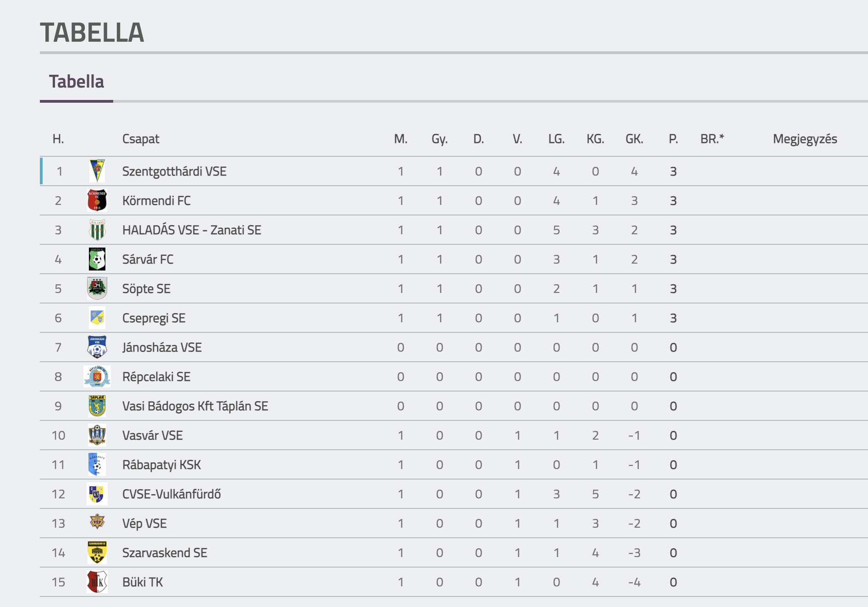Image resolution: width=868 pixels, height=607 pixels.
Task: Open the Büki TK red-white crest
Action: [x=97, y=582]
